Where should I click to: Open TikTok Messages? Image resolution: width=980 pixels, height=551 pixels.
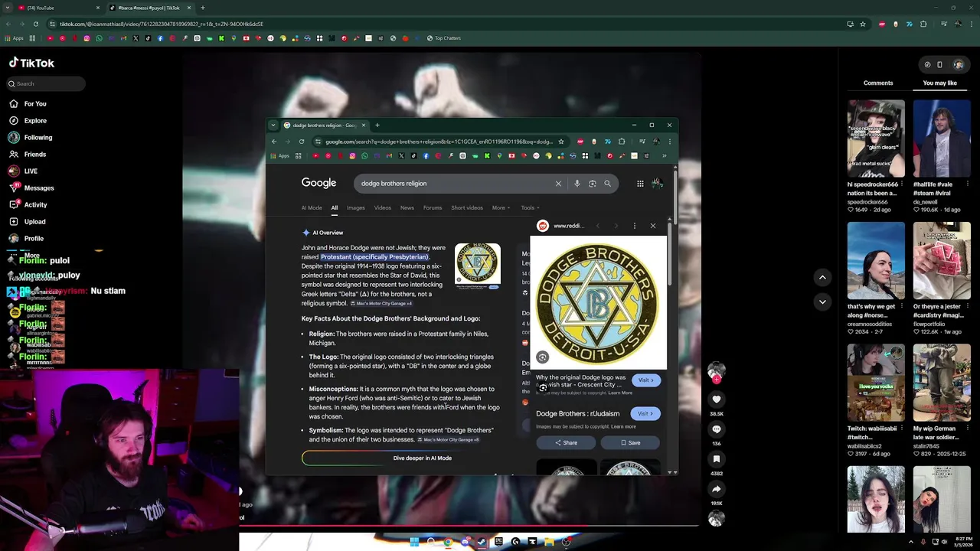coord(31,187)
